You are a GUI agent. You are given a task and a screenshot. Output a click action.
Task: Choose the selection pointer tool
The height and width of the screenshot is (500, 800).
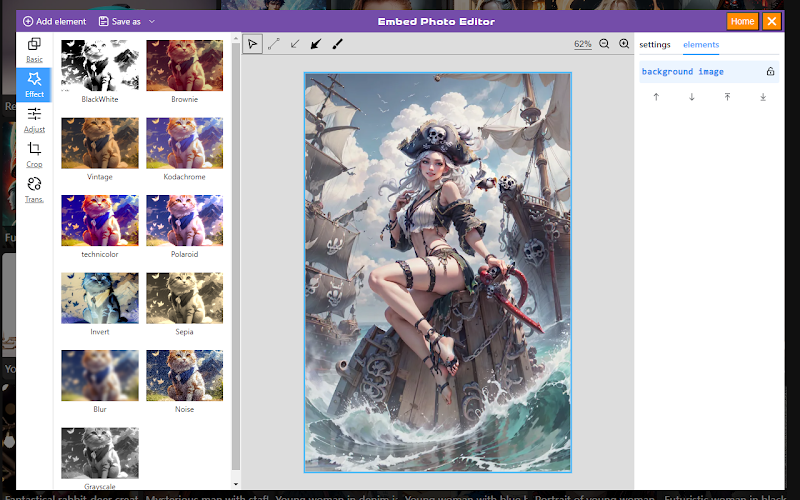point(253,44)
